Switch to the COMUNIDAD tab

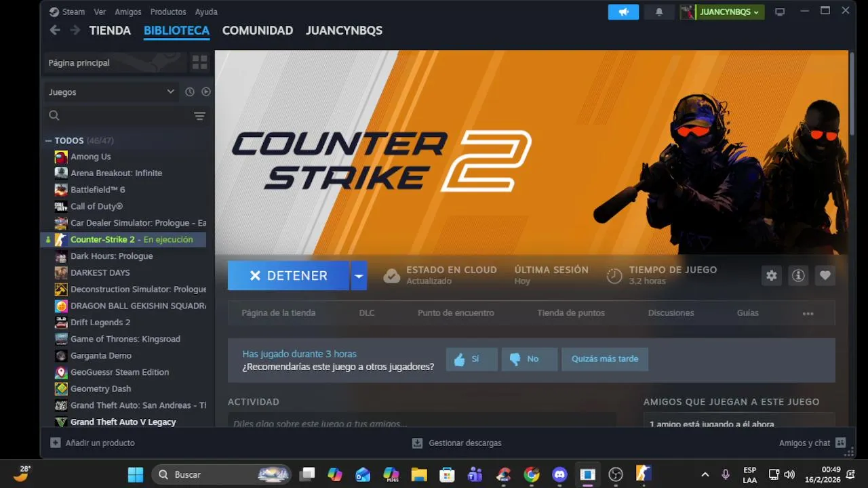tap(258, 30)
